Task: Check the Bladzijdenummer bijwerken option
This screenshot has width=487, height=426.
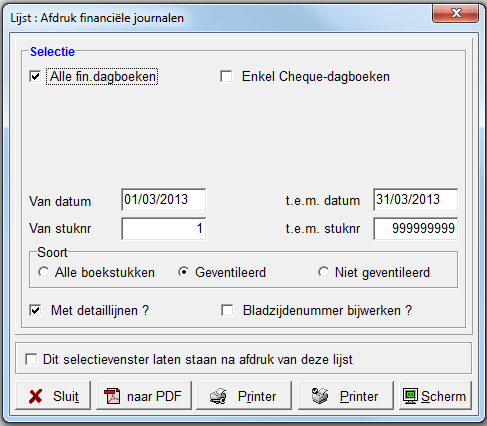Action: [x=227, y=310]
